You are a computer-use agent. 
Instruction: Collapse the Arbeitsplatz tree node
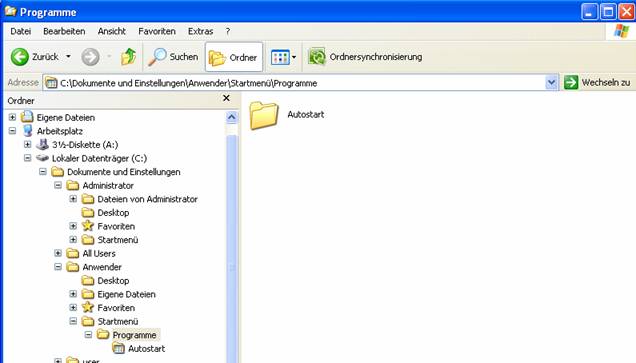[x=13, y=131]
